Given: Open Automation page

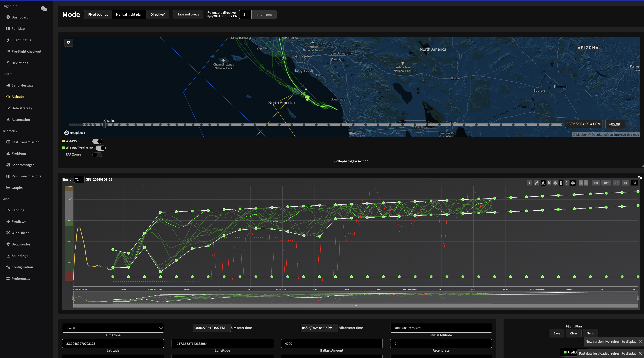Looking at the screenshot, I should (21, 120).
